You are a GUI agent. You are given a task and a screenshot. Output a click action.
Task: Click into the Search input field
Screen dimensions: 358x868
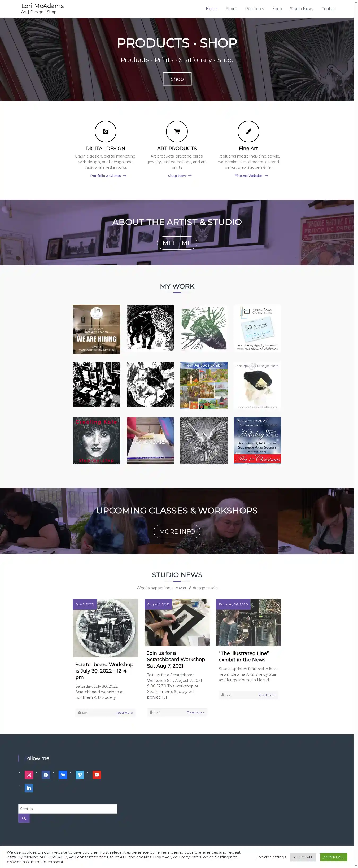tap(68, 809)
